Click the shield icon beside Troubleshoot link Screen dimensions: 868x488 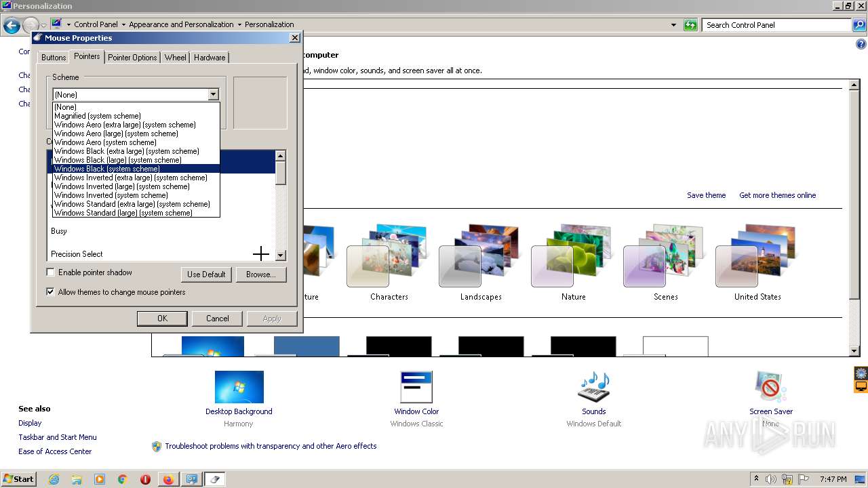[157, 447]
